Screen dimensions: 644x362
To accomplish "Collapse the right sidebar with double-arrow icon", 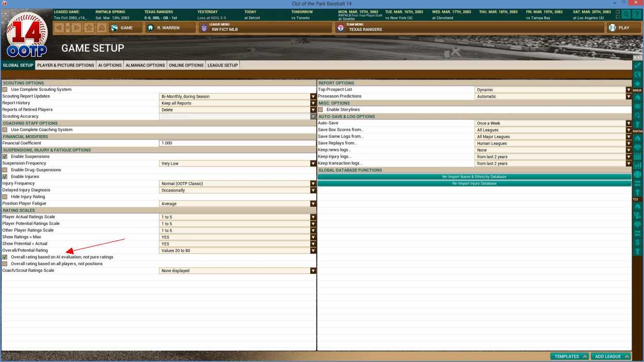I will tap(638, 57).
